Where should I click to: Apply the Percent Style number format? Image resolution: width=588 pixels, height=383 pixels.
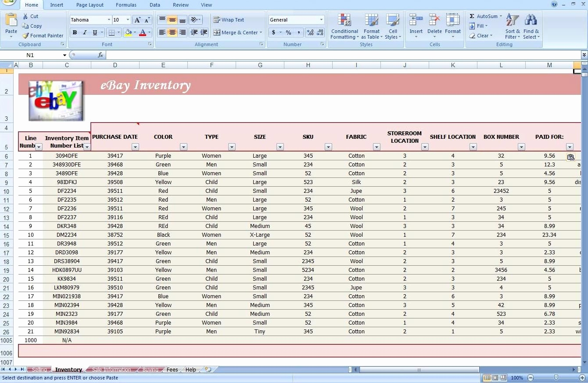point(288,33)
